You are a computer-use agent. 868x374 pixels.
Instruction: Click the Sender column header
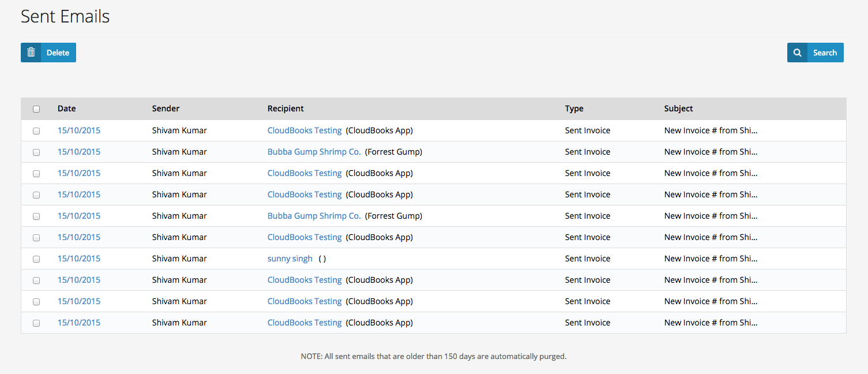[x=166, y=109]
